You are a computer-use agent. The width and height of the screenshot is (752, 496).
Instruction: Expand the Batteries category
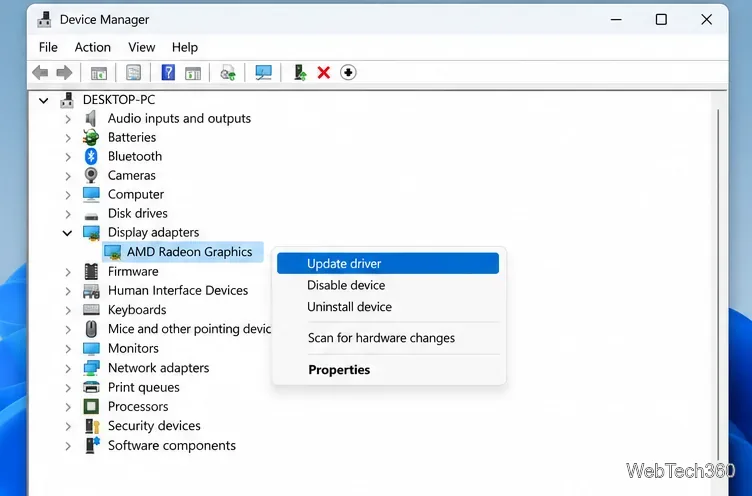point(68,138)
